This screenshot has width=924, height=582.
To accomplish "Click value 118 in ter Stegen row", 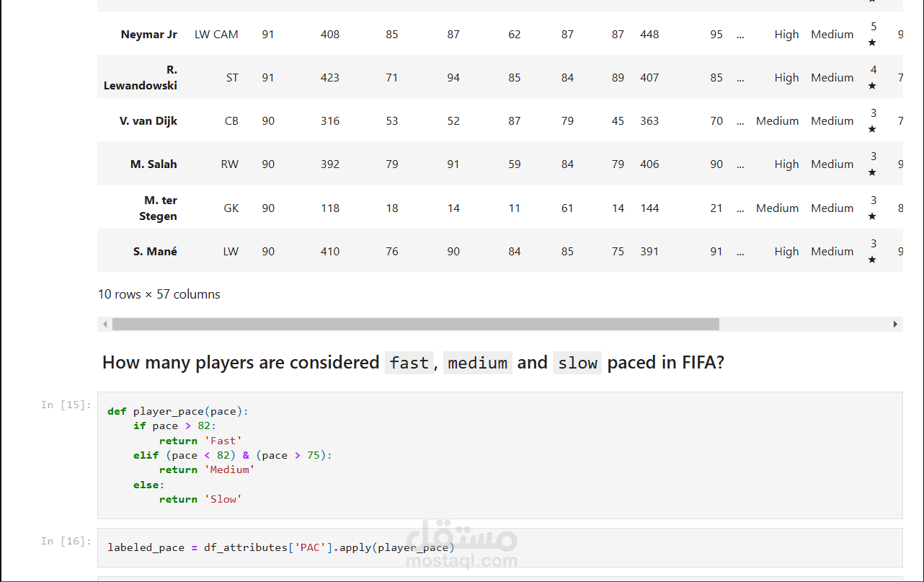I will 330,208.
